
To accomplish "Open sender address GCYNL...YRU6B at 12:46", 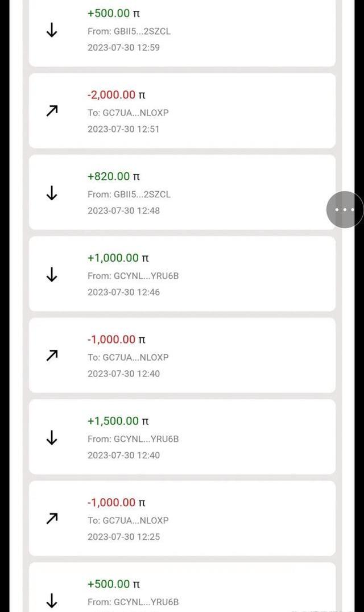I will click(x=133, y=276).
